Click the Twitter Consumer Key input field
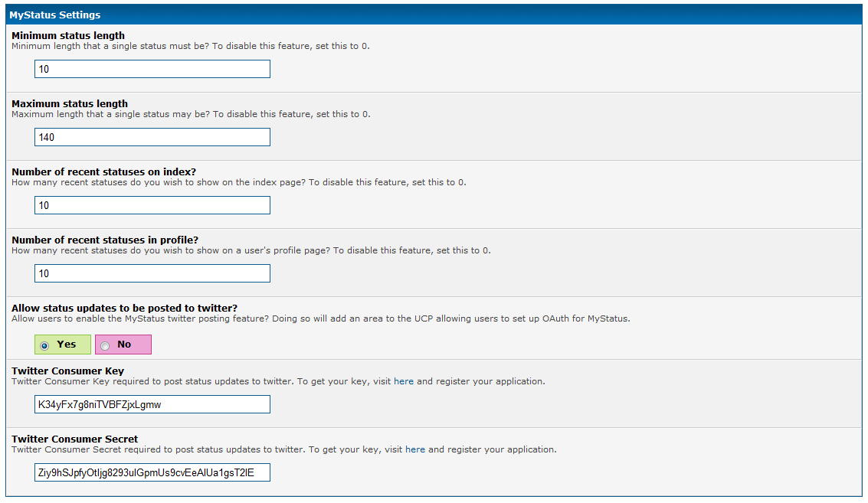 point(152,404)
